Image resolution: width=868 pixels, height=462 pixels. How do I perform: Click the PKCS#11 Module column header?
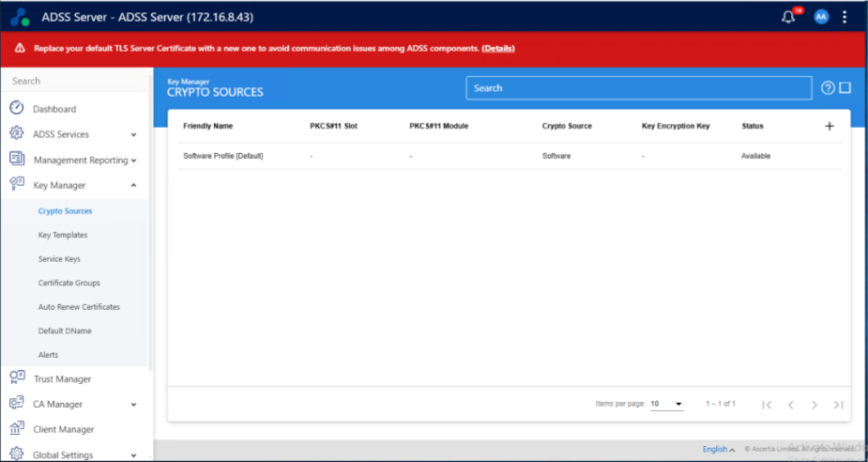439,126
